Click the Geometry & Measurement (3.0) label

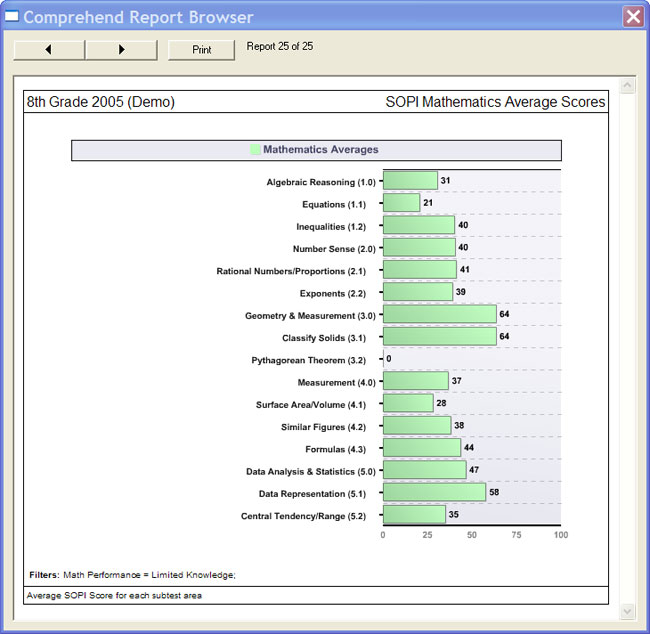tap(310, 316)
